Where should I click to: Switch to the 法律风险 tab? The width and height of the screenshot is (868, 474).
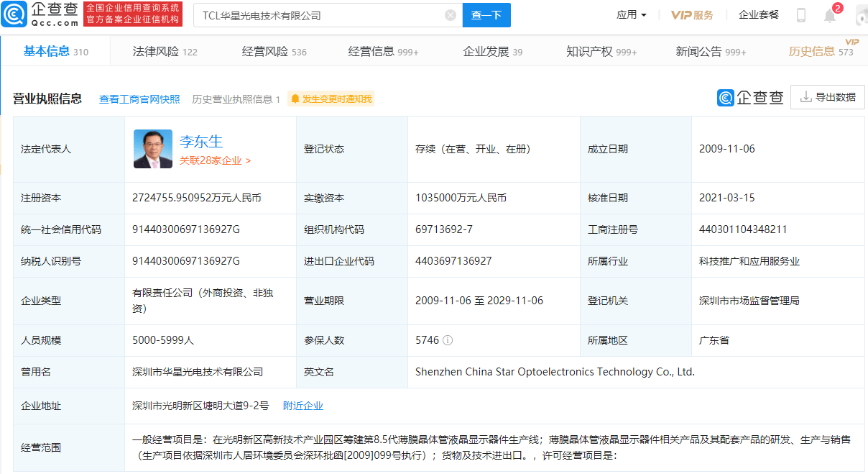click(165, 52)
